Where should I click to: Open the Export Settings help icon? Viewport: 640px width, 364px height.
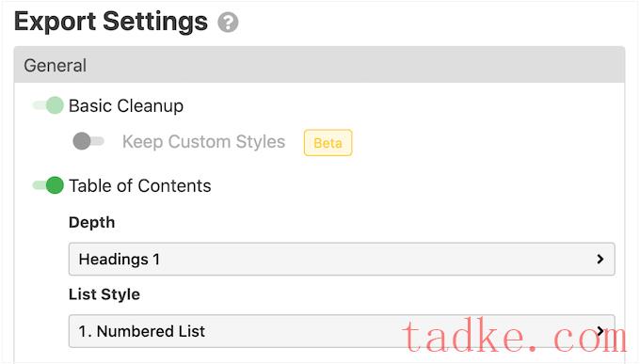(228, 23)
